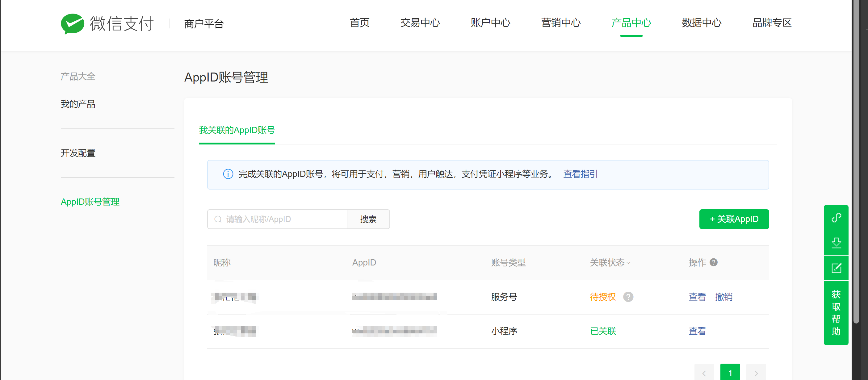Go to previous page arrow
868x380 pixels.
click(704, 373)
